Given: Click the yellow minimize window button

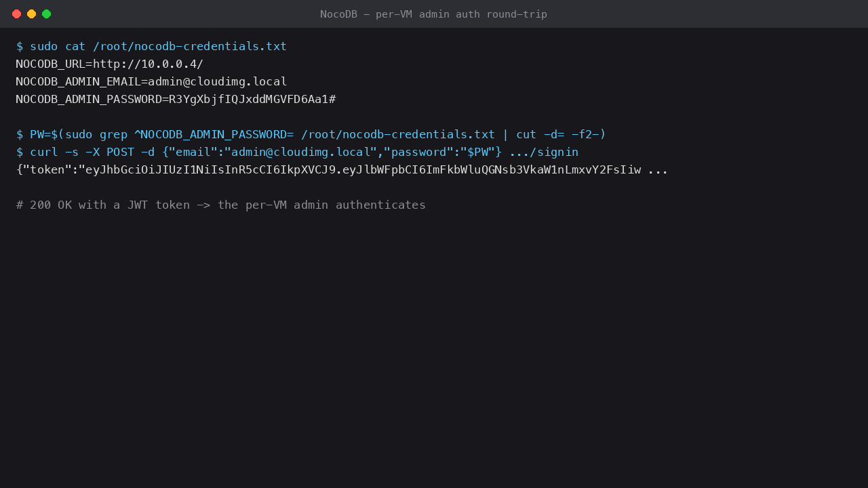Looking at the screenshot, I should coord(31,14).
